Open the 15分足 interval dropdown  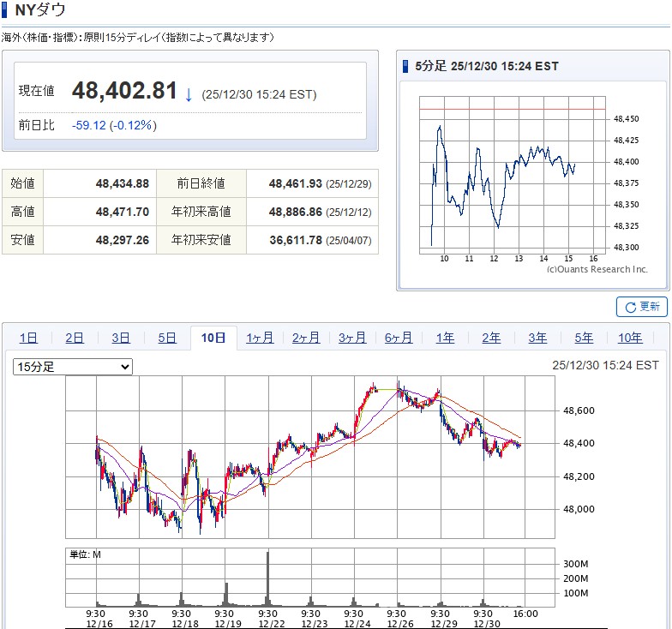click(73, 367)
